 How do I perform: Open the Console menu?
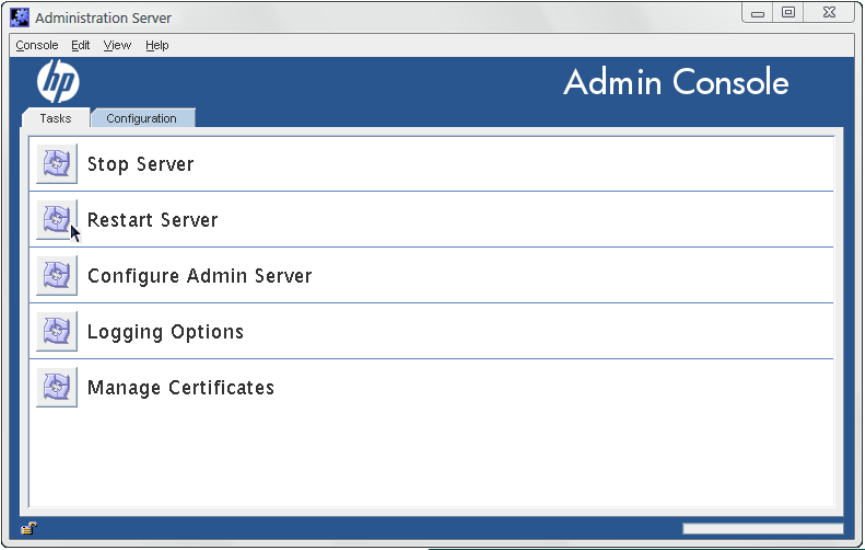[37, 45]
